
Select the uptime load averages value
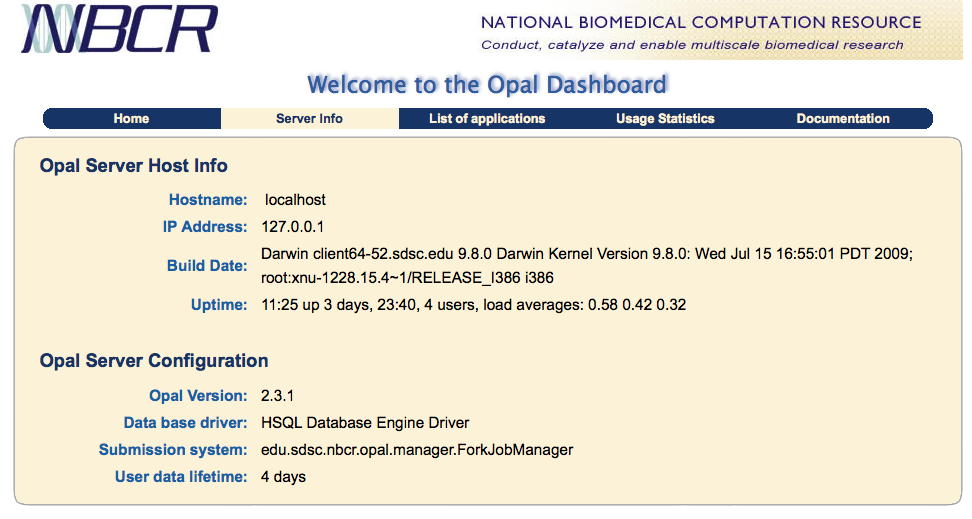click(474, 305)
